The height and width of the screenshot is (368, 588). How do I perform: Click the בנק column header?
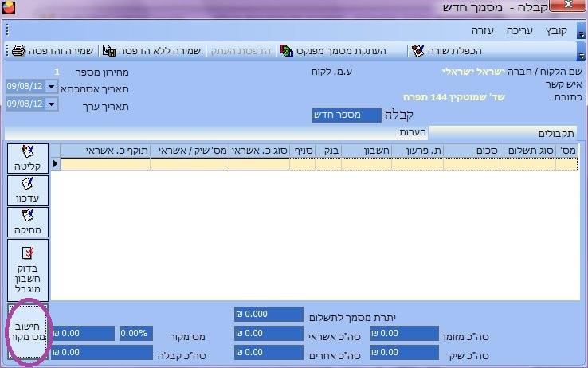pyautogui.click(x=328, y=151)
